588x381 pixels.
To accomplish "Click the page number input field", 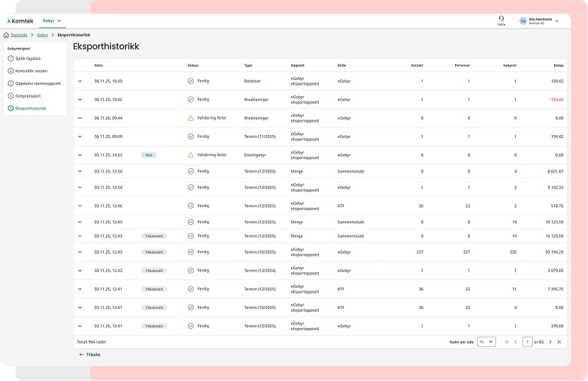I will click(527, 341).
